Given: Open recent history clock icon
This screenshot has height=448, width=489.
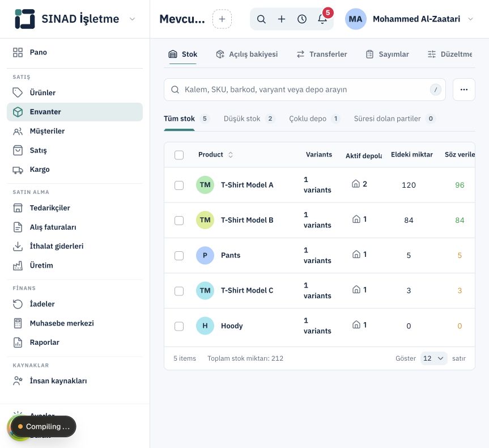Looking at the screenshot, I should pos(302,19).
